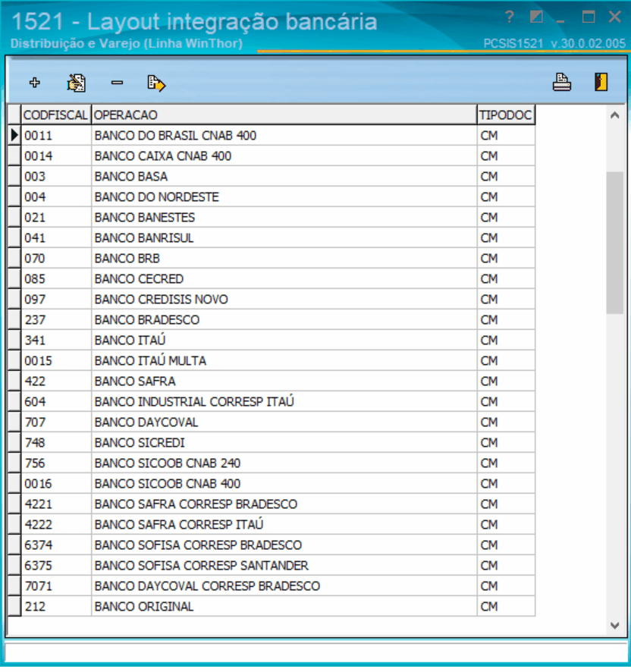Click the OPERACAO column header
Viewport: 631px width, 672px height.
pyautogui.click(x=284, y=115)
